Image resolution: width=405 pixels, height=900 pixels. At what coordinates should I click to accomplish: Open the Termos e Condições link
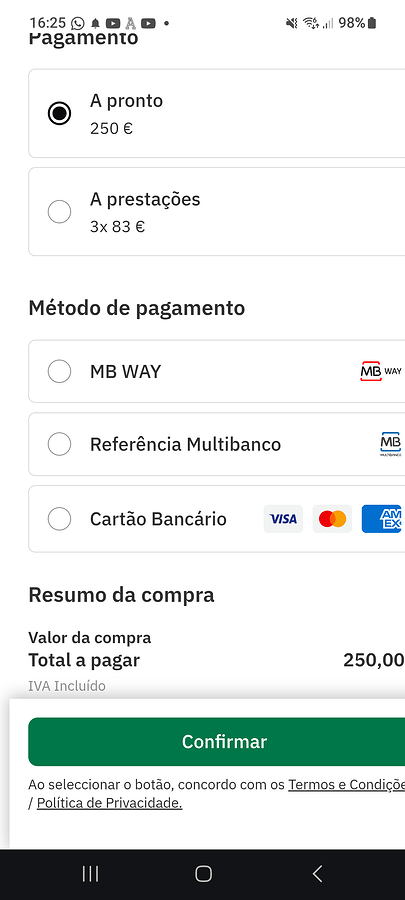[x=346, y=784]
